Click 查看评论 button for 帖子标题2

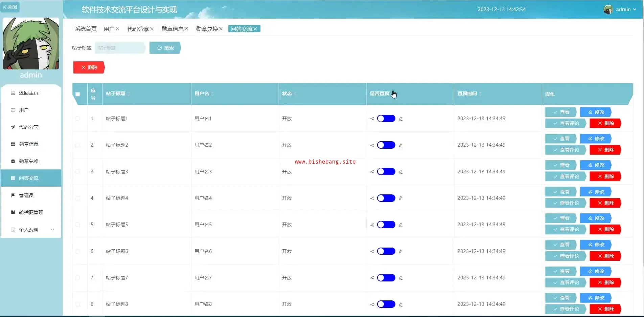[566, 150]
